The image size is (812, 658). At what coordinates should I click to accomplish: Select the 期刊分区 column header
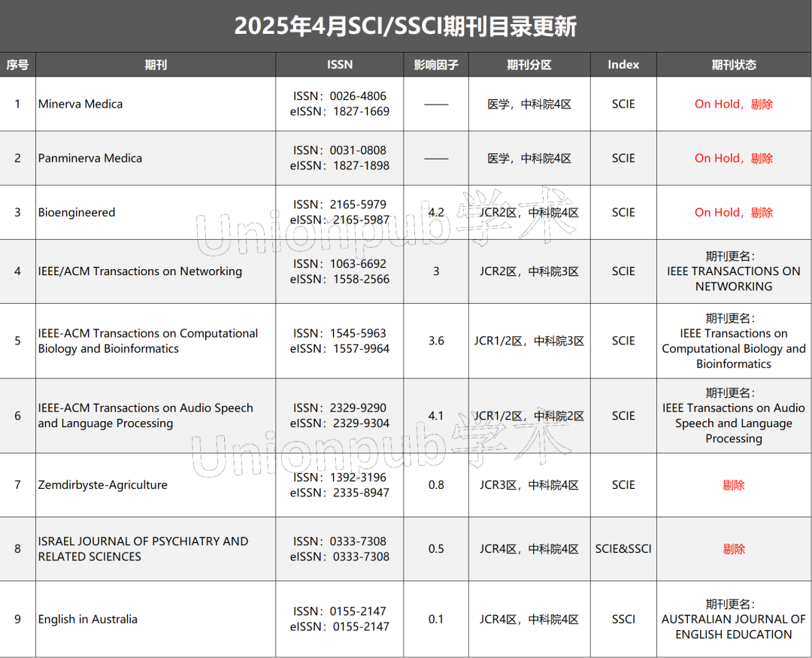tap(529, 65)
